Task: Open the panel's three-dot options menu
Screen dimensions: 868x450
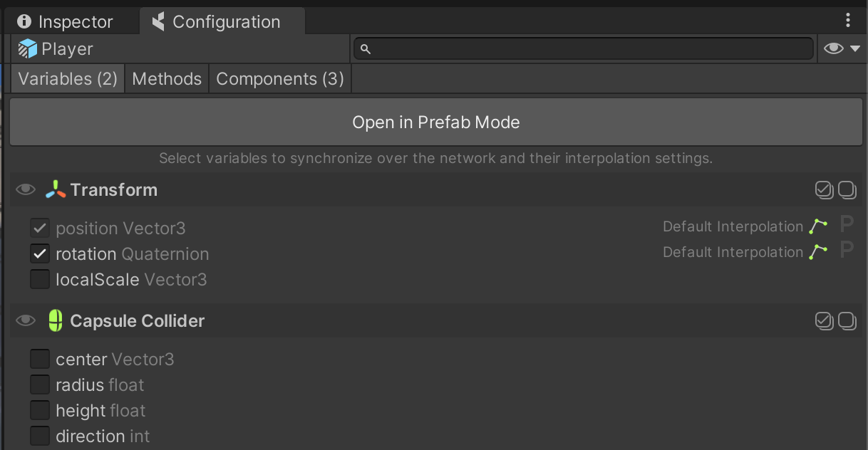Action: pyautogui.click(x=847, y=20)
